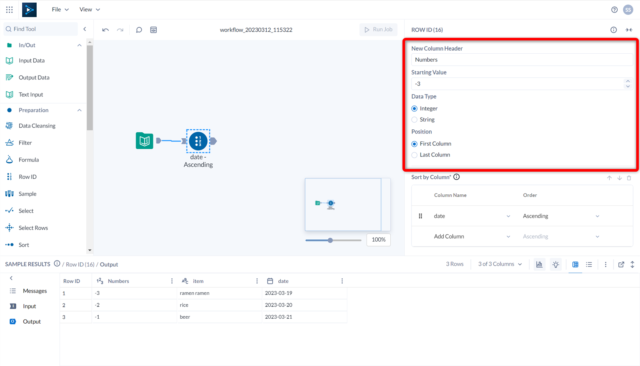Screen dimensions: 640x366
Task: Open the date column options menu
Action: [342, 281]
